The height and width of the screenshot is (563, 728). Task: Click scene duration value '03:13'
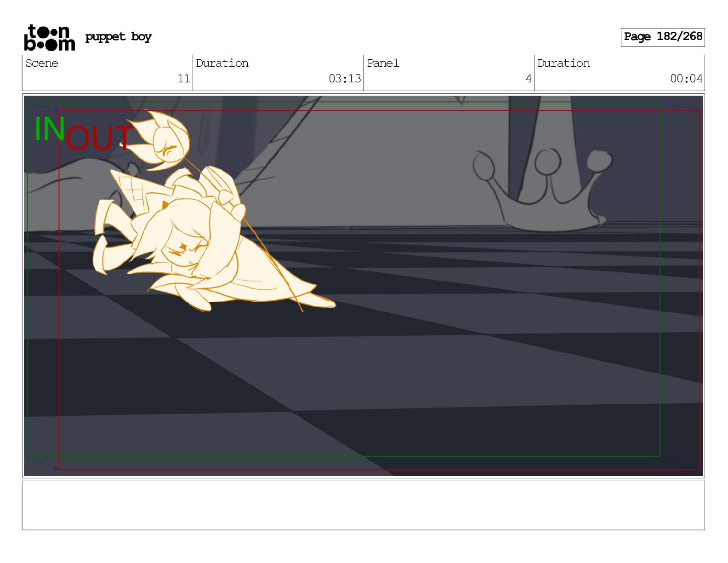tap(345, 79)
